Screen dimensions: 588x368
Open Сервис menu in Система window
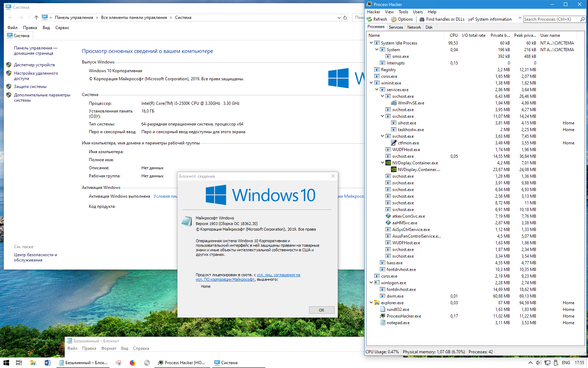(62, 28)
